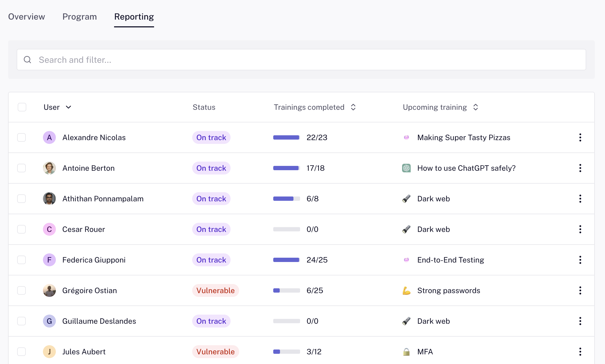Expand the User column sort chevron
Viewport: 605px width, 364px height.
68,107
